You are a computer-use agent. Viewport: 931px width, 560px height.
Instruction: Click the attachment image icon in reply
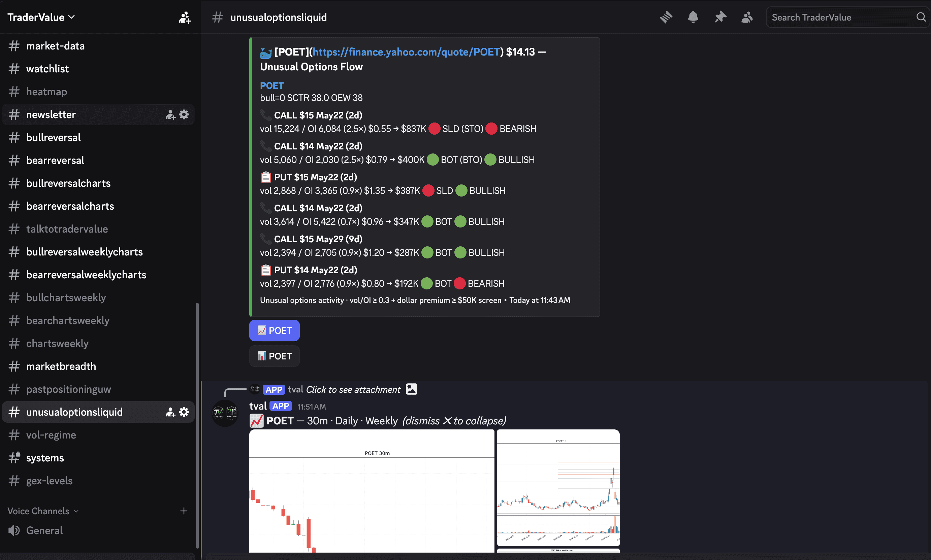pyautogui.click(x=412, y=389)
